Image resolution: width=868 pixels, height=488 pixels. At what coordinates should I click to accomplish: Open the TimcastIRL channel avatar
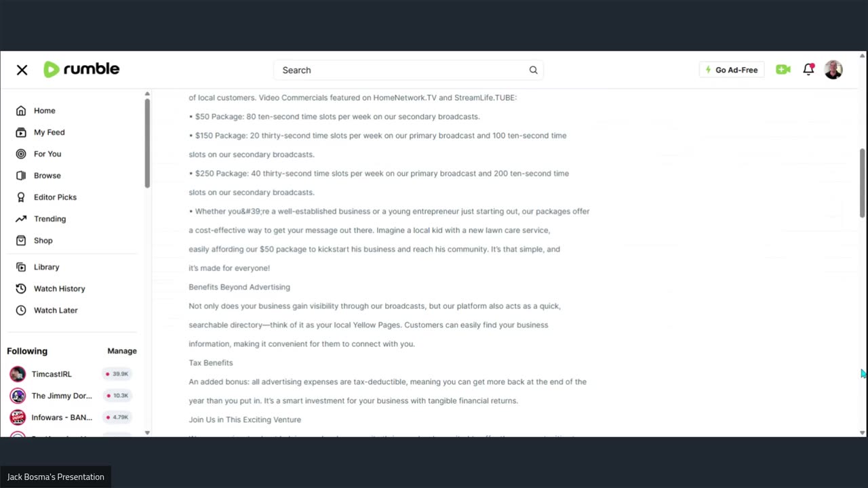pyautogui.click(x=18, y=374)
